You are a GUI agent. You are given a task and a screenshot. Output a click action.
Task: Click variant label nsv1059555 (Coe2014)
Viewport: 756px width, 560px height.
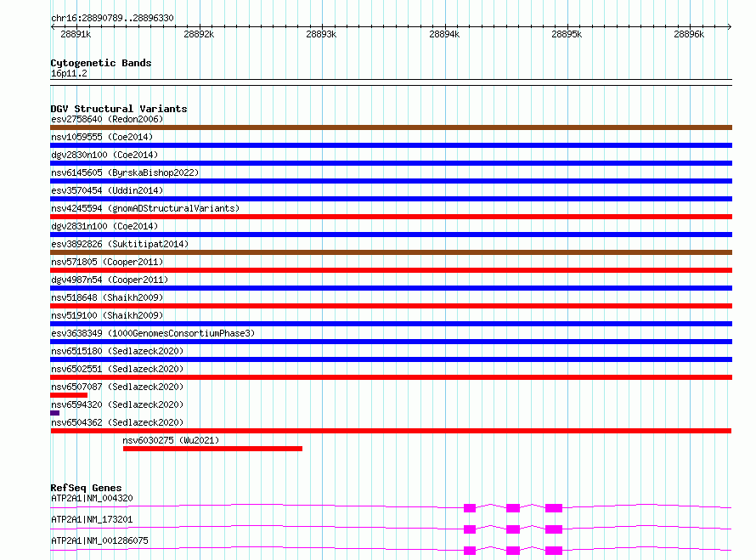[102, 137]
